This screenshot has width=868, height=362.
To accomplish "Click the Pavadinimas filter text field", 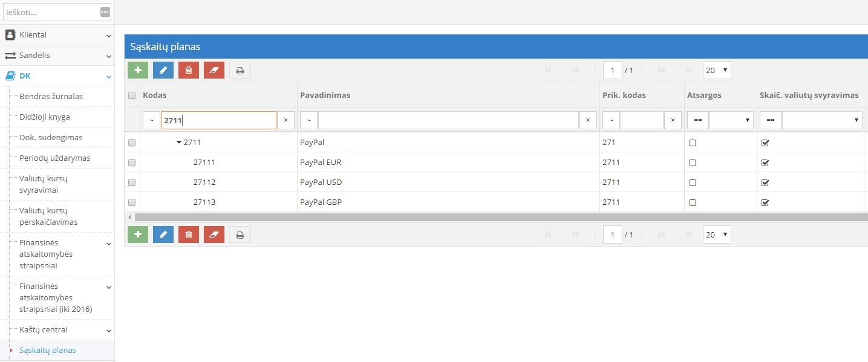I will 448,120.
